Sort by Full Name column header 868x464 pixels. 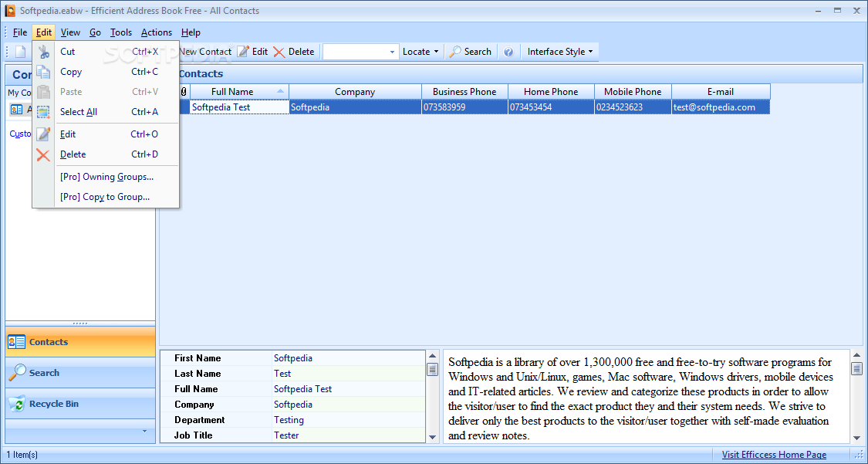click(x=239, y=91)
